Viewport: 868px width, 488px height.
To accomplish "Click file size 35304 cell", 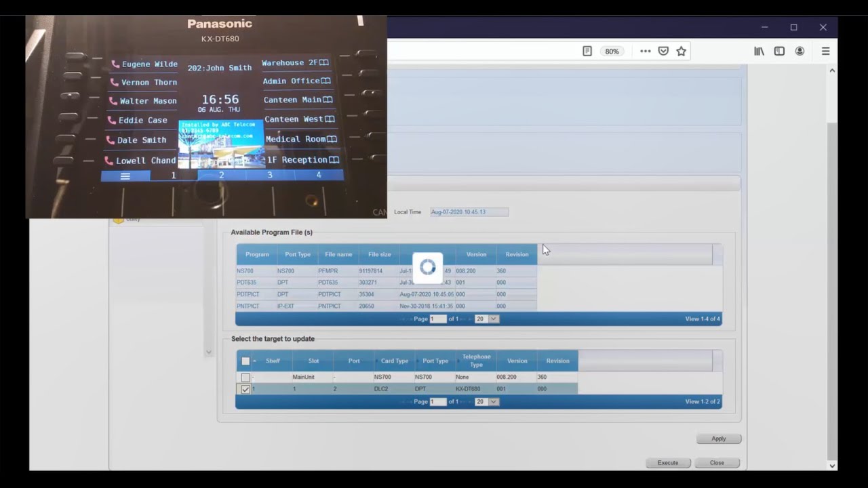I will (366, 294).
